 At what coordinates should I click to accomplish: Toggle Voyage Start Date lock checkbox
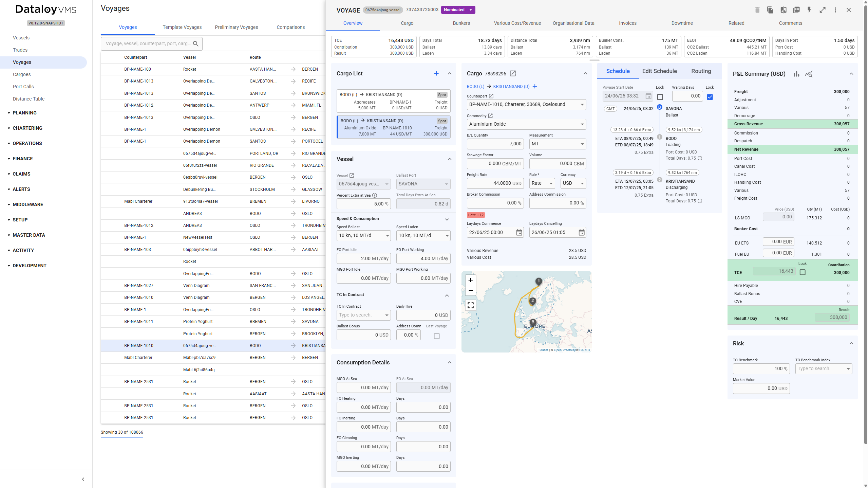point(660,97)
